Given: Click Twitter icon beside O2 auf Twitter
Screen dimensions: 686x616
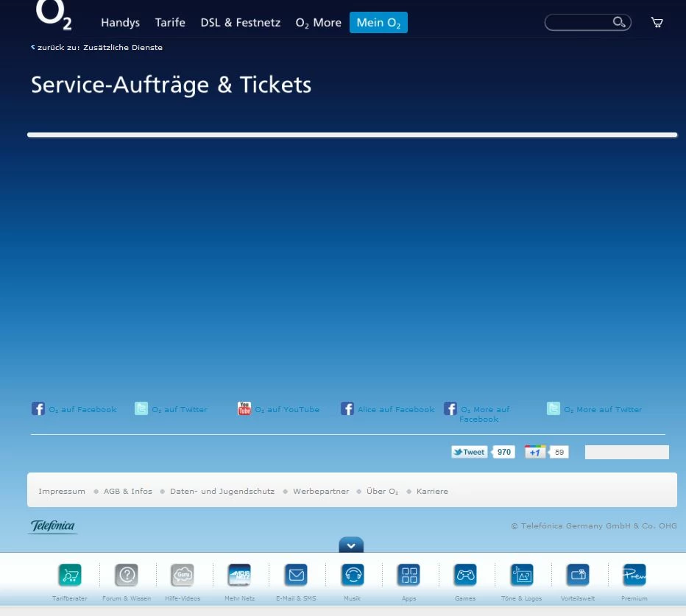Looking at the screenshot, I should coord(141,408).
